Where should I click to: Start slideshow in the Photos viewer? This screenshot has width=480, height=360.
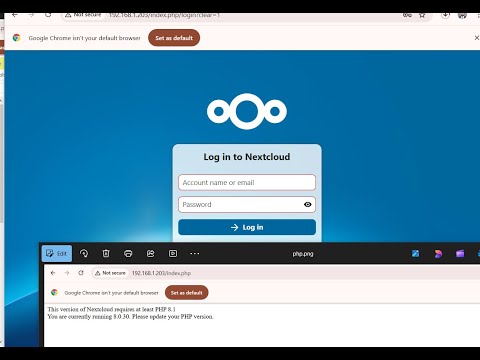(x=173, y=254)
